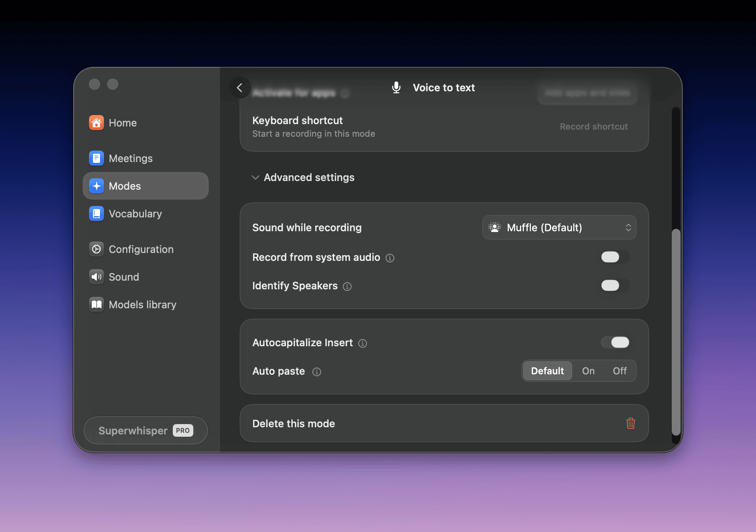Click the Vocabulary book icon
The image size is (756, 532).
click(96, 214)
